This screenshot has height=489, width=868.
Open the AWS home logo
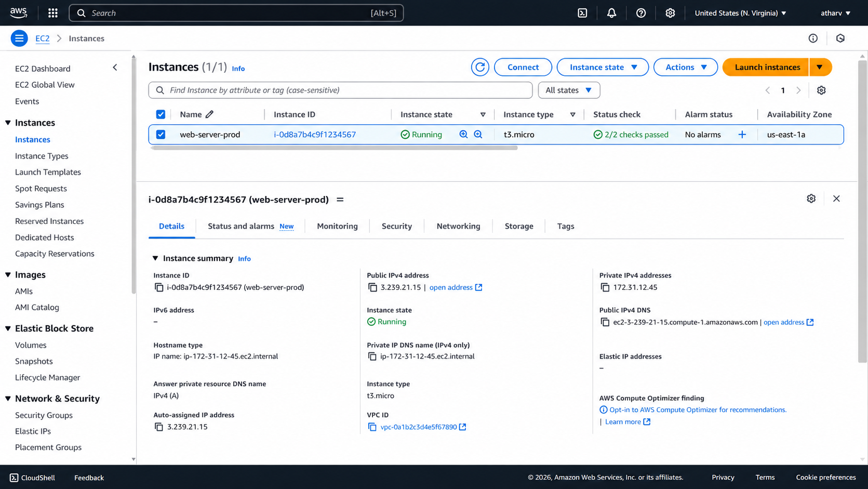point(18,13)
